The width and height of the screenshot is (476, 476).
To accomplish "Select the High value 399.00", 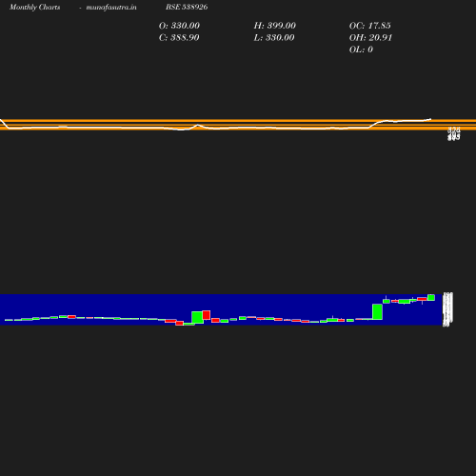I will [282, 26].
